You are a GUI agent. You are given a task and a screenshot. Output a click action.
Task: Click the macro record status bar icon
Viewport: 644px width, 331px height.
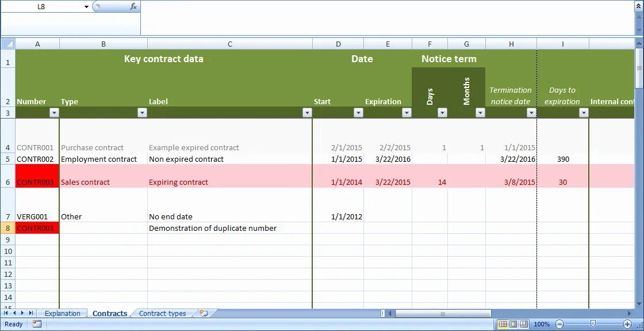(37, 324)
